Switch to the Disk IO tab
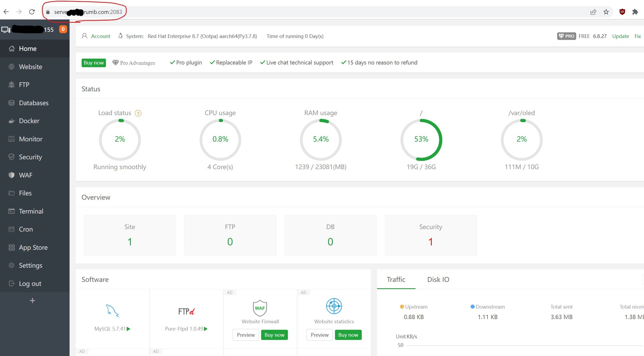Image resolution: width=644 pixels, height=356 pixels. 438,279
